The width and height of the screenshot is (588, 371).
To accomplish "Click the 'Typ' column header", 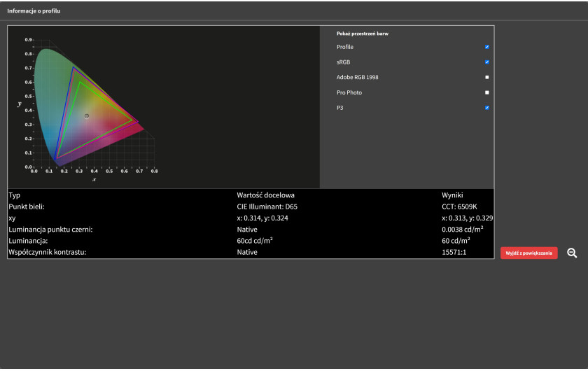I will (14, 195).
